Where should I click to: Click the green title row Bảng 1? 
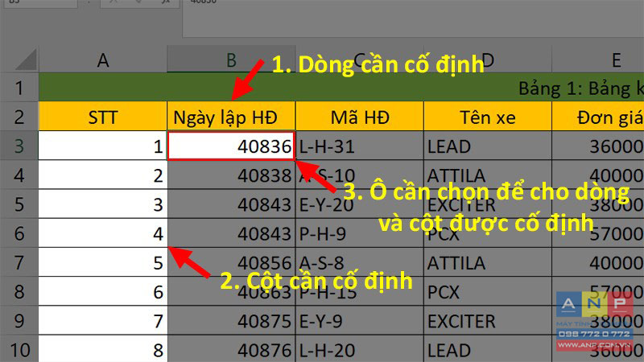(x=341, y=88)
